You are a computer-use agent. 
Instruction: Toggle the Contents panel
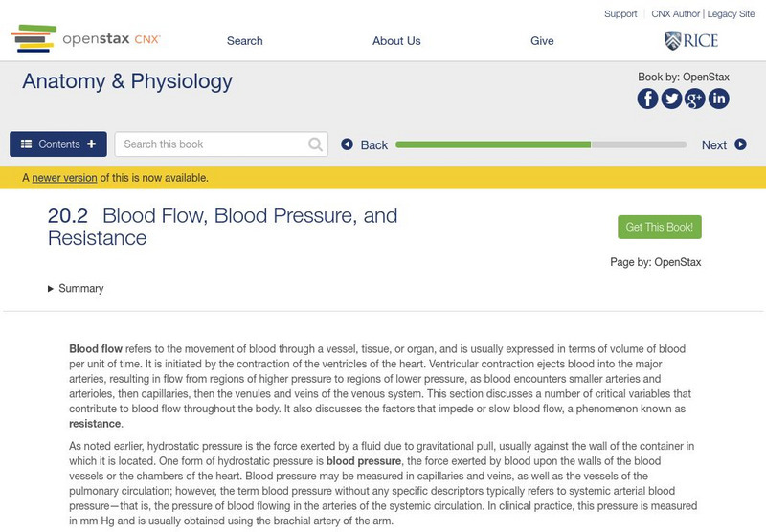58,144
